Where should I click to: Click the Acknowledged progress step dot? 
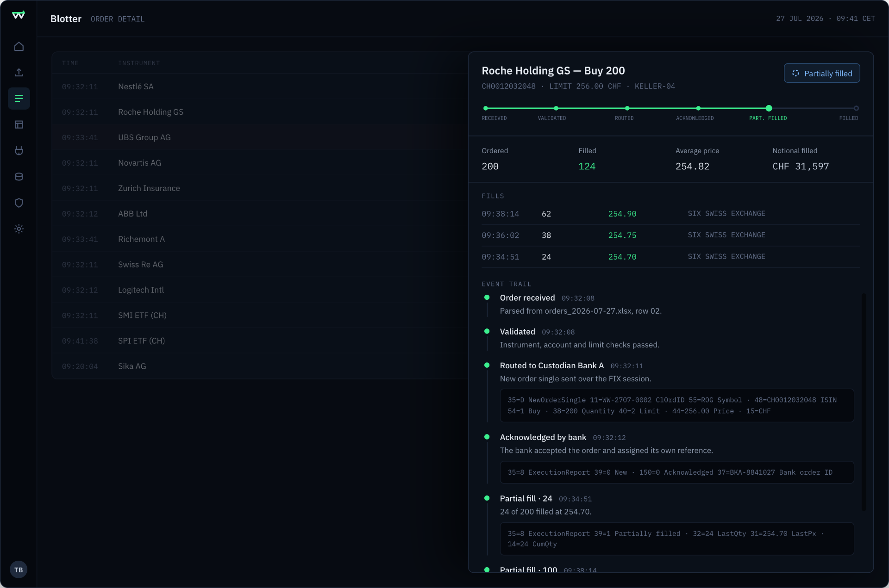tap(698, 108)
